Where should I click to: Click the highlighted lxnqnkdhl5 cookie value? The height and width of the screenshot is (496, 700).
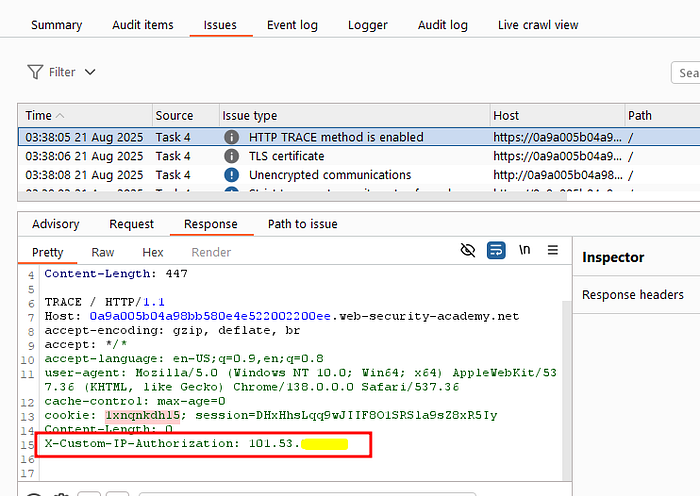tap(142, 416)
